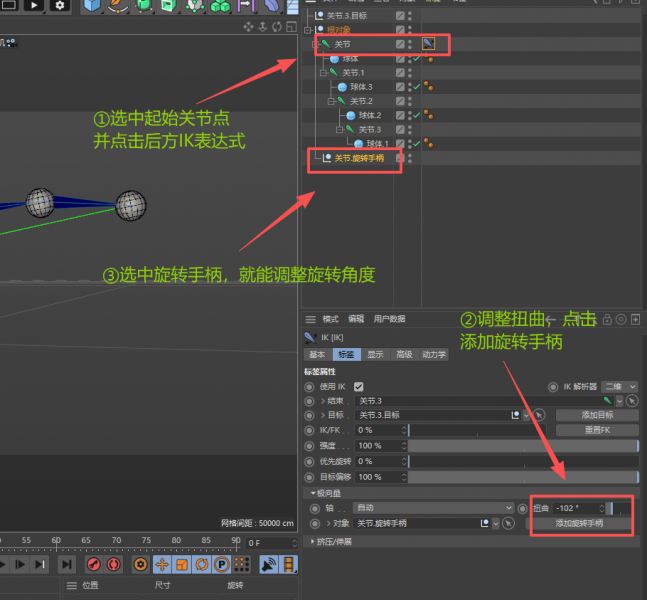Open the 用户数据 menu
This screenshot has height=600, width=647.
pos(389,319)
